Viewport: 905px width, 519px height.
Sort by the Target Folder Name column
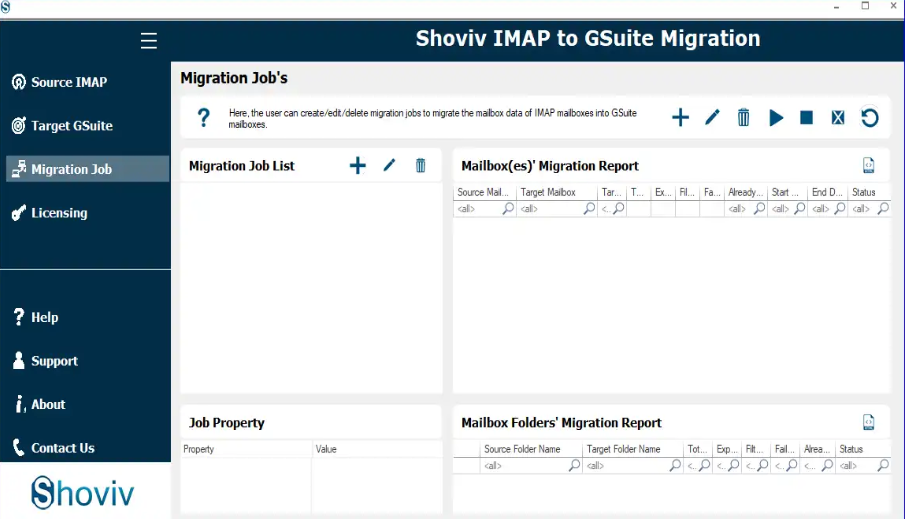click(x=633, y=449)
